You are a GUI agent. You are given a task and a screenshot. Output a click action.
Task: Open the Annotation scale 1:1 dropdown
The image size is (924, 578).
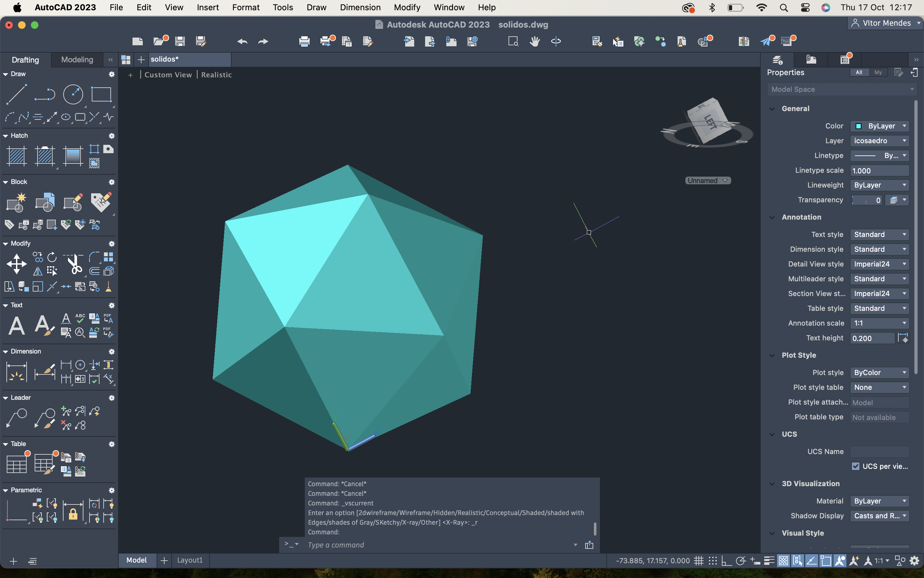(x=879, y=323)
